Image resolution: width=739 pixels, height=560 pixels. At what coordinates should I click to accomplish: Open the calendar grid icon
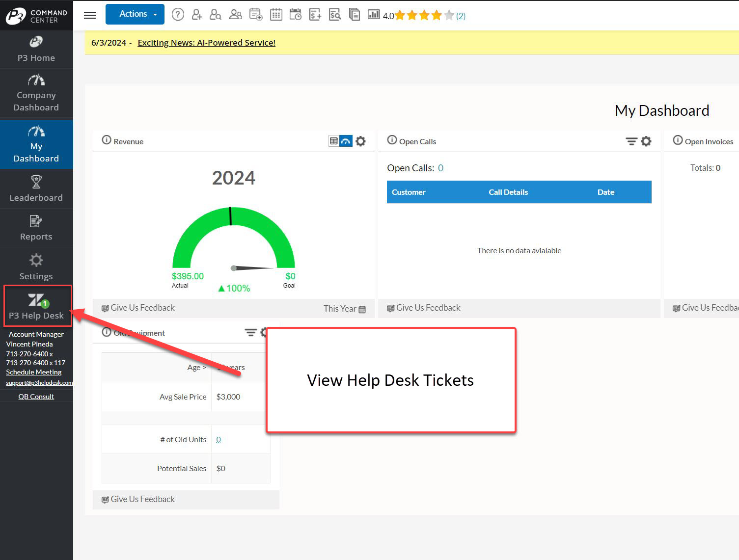[x=276, y=15]
